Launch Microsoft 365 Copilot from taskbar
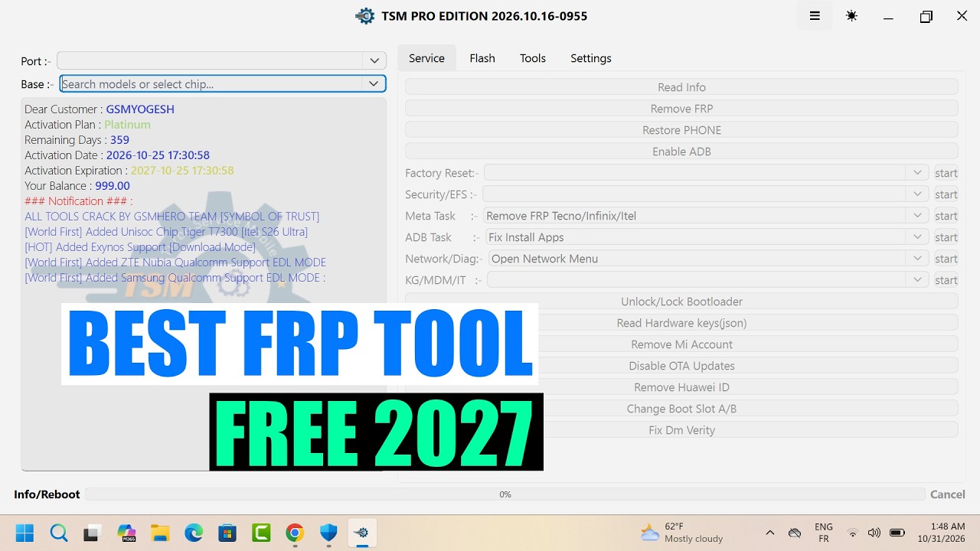The width and height of the screenshot is (980, 551). tap(126, 533)
